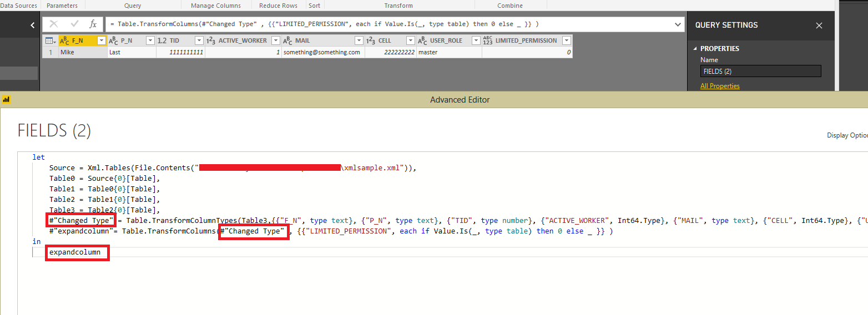The width and height of the screenshot is (868, 315).
Task: Select the ACTIVE_WORKER column header
Action: click(x=243, y=40)
